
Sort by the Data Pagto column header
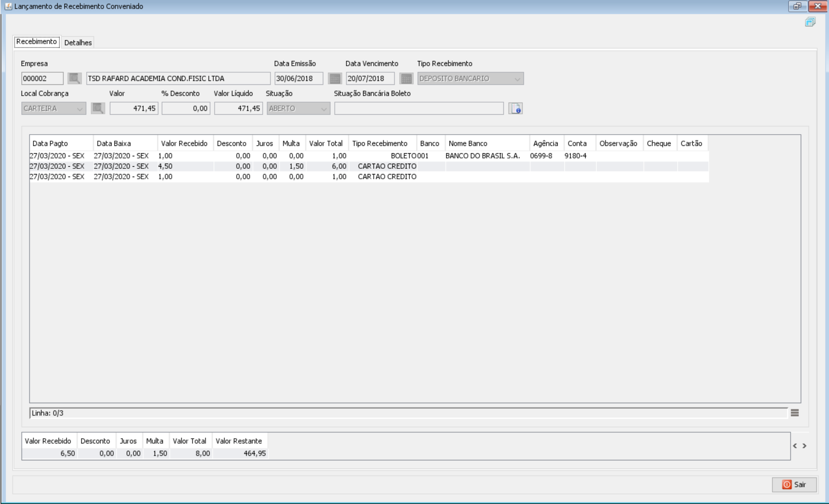[x=61, y=143]
